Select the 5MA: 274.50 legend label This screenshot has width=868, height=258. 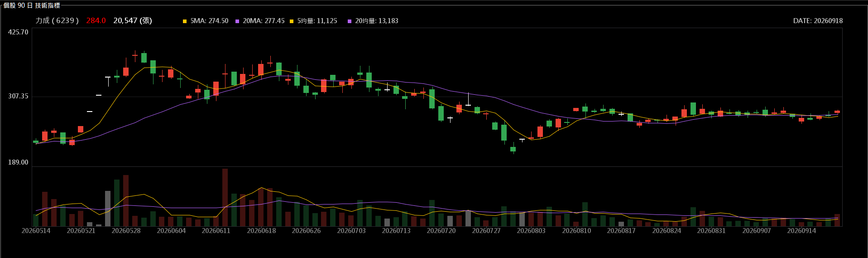tap(209, 21)
